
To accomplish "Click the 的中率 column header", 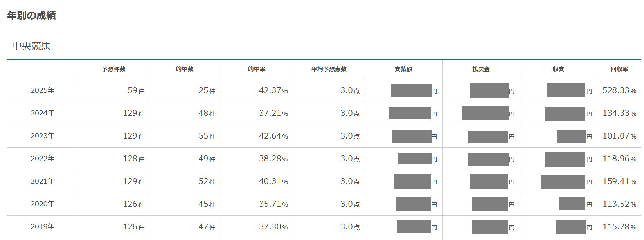I will [257, 69].
